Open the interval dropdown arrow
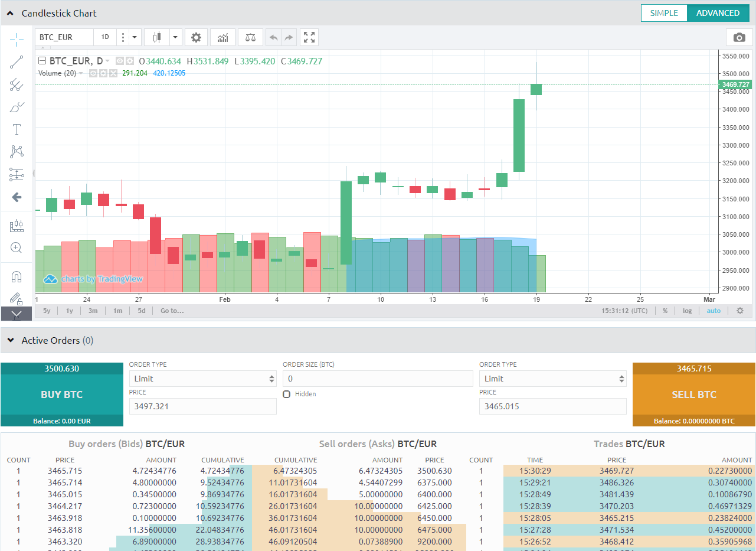The image size is (756, 551). coord(135,37)
